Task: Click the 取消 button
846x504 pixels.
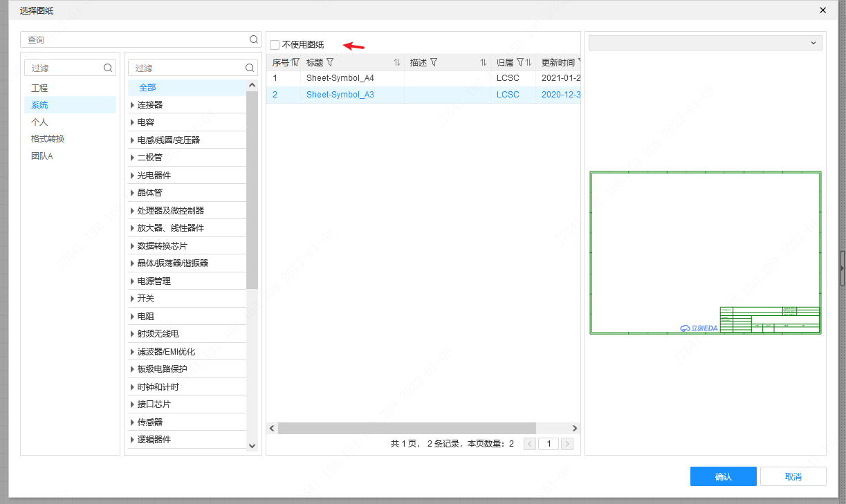Action: pyautogui.click(x=793, y=476)
